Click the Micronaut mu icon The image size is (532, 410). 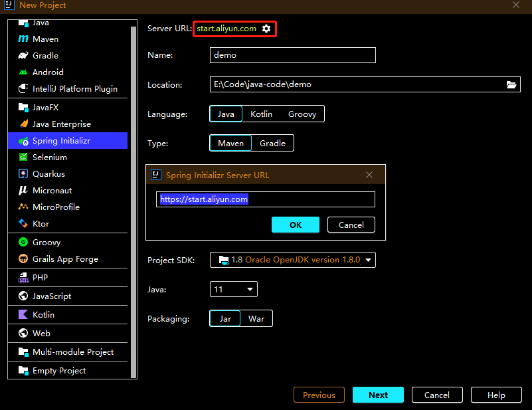coord(23,191)
